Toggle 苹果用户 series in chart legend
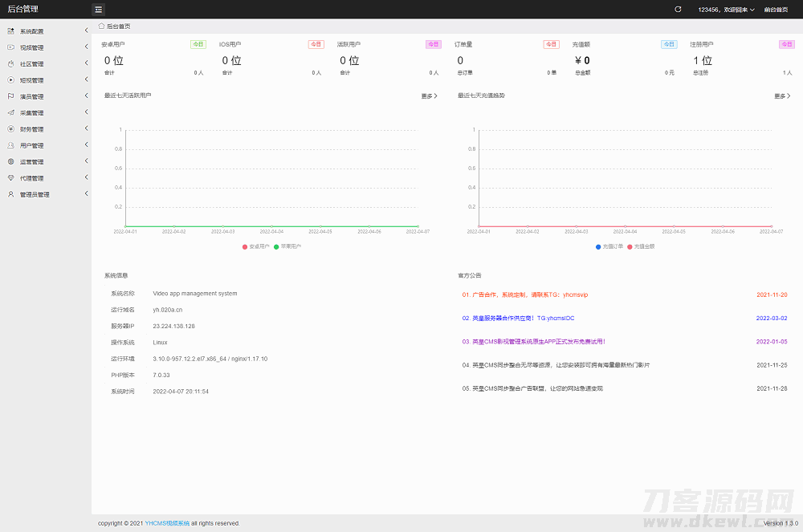 click(x=276, y=246)
